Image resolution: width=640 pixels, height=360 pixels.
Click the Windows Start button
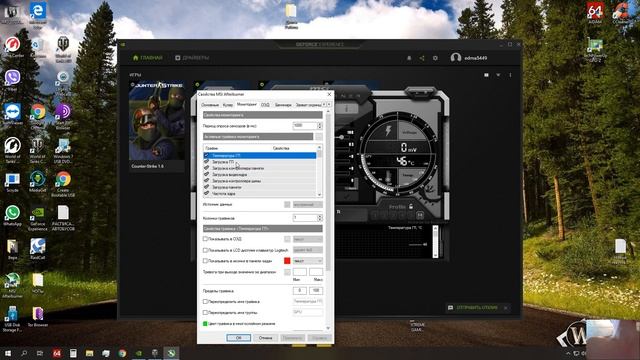[8, 353]
